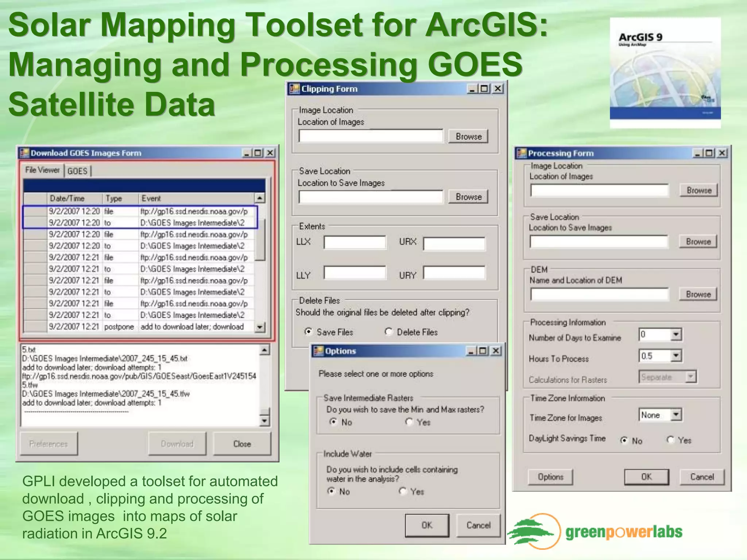The width and height of the screenshot is (747, 560).
Task: Close the Download GOES Images Form window
Action: pyautogui.click(x=270, y=153)
